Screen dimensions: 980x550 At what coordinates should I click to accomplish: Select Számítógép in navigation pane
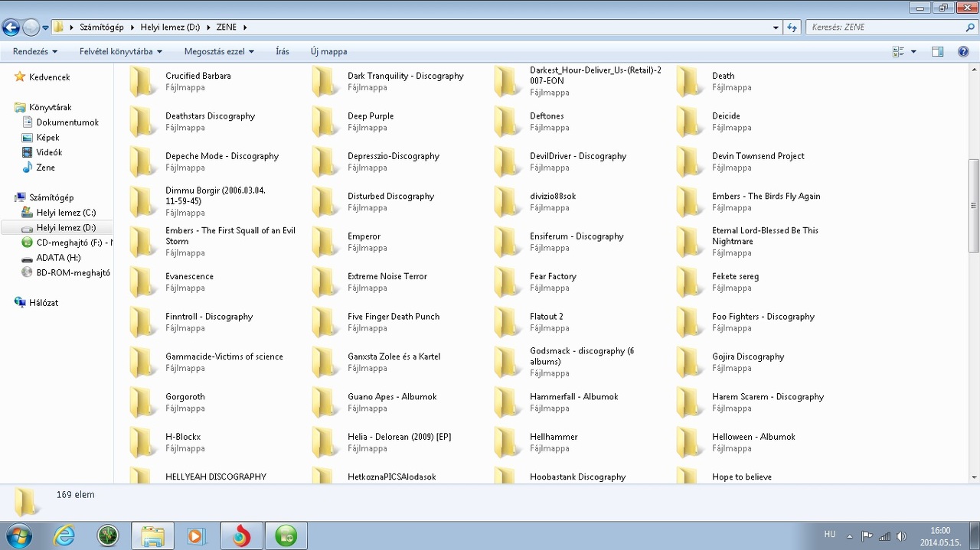(51, 197)
